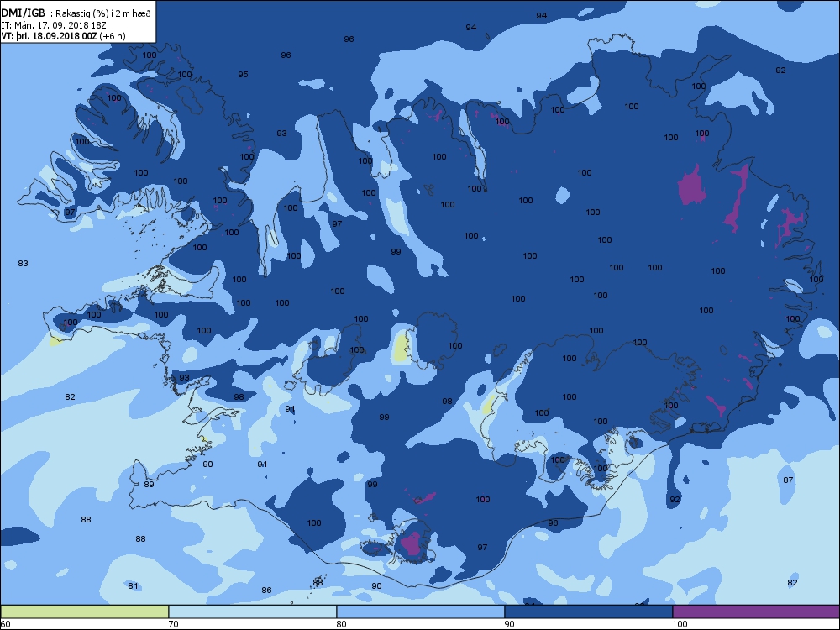The width and height of the screenshot is (840, 630).
Task: Click the humidity value 87 on the map
Action: tap(788, 480)
